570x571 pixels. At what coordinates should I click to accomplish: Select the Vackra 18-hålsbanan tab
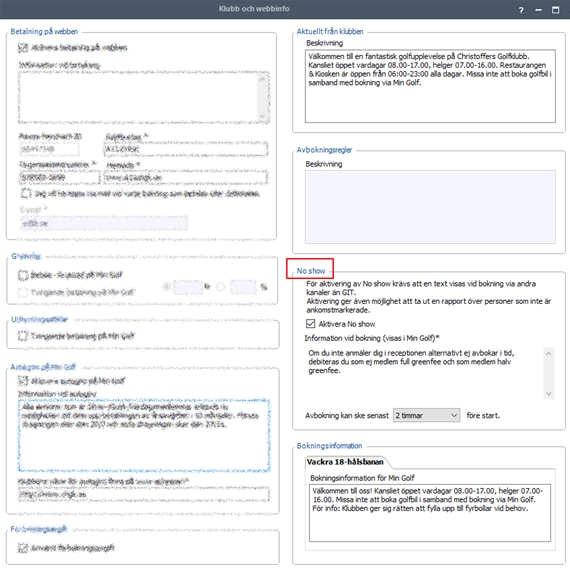click(345, 462)
